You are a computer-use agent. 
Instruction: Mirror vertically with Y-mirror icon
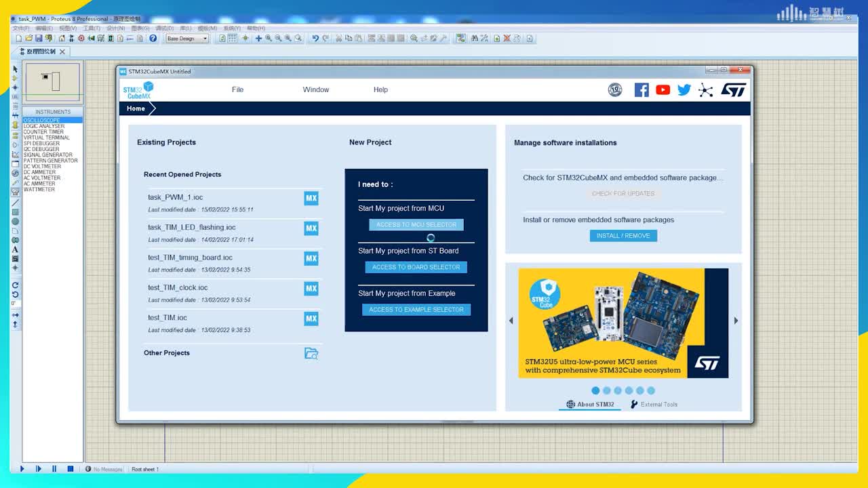coord(15,325)
